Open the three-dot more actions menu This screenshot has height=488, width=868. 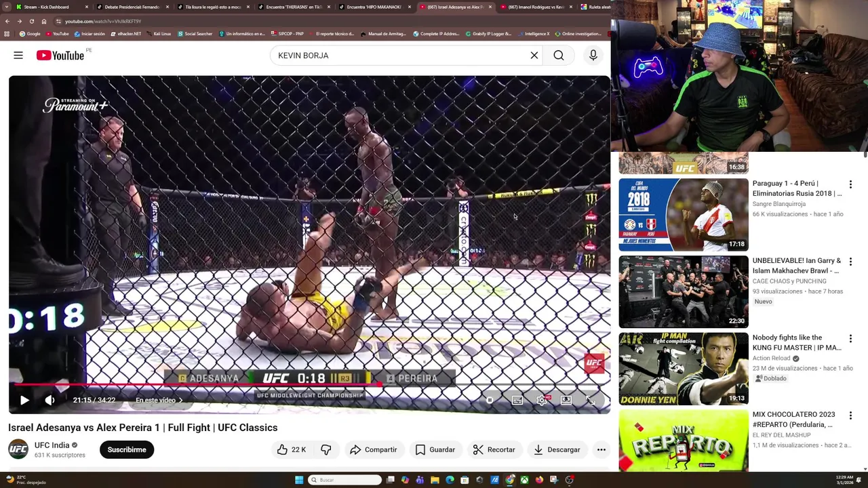tap(601, 449)
